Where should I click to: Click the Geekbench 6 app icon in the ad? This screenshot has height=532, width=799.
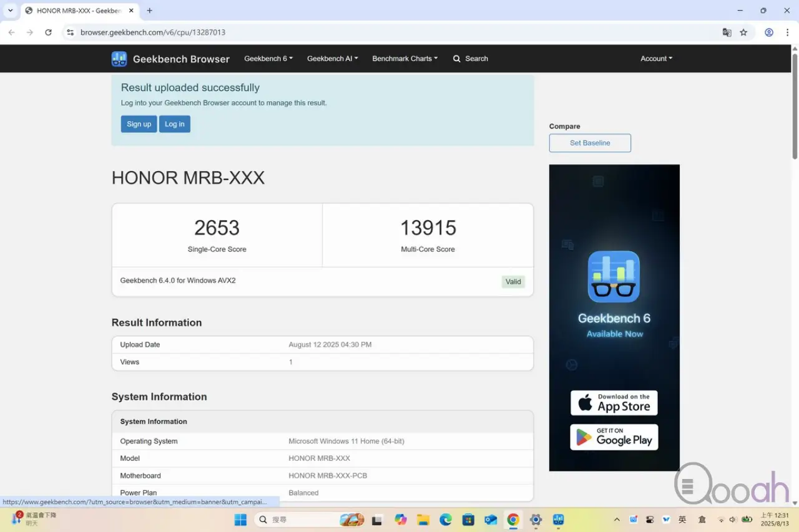[614, 276]
